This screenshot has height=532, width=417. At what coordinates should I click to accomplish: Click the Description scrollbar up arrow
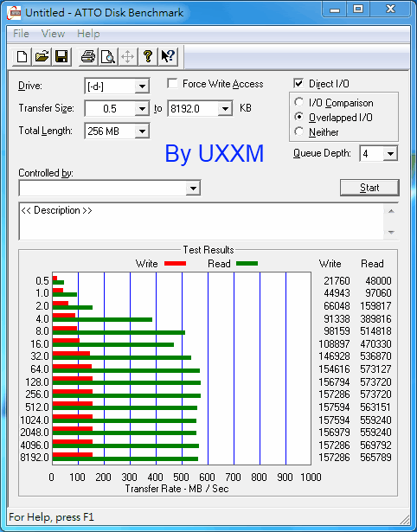(x=391, y=211)
